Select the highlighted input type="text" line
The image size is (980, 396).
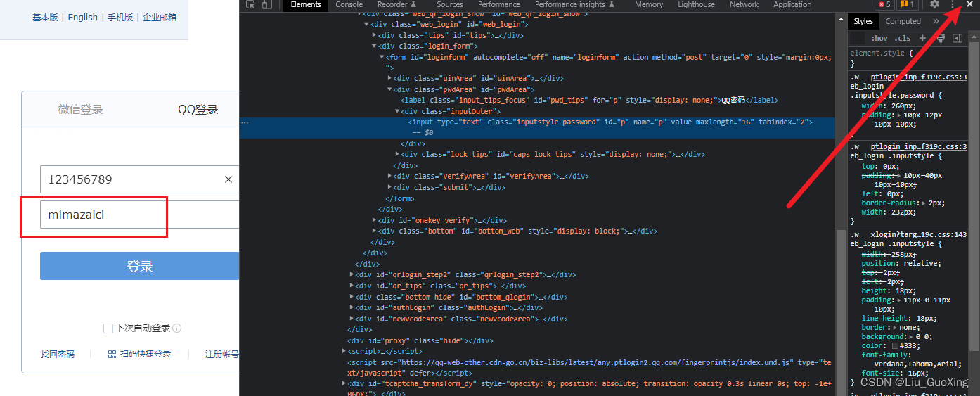coord(537,127)
